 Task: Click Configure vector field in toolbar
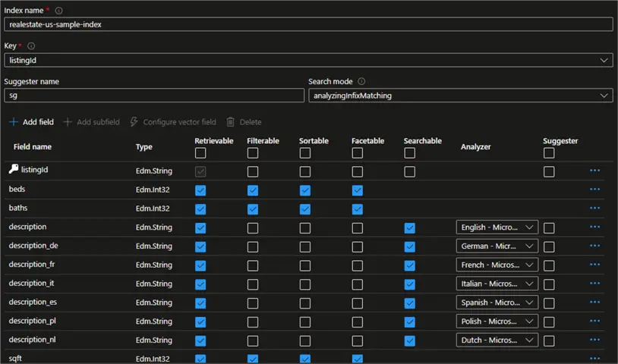coord(172,122)
